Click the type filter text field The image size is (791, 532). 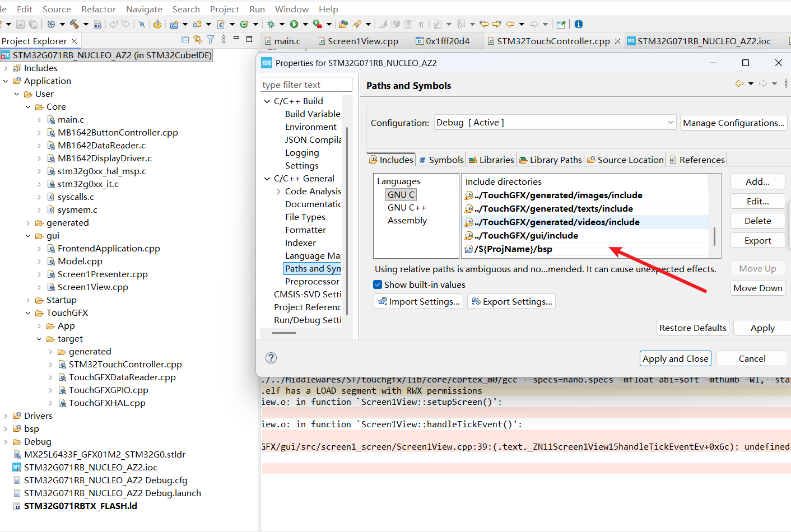pyautogui.click(x=306, y=85)
